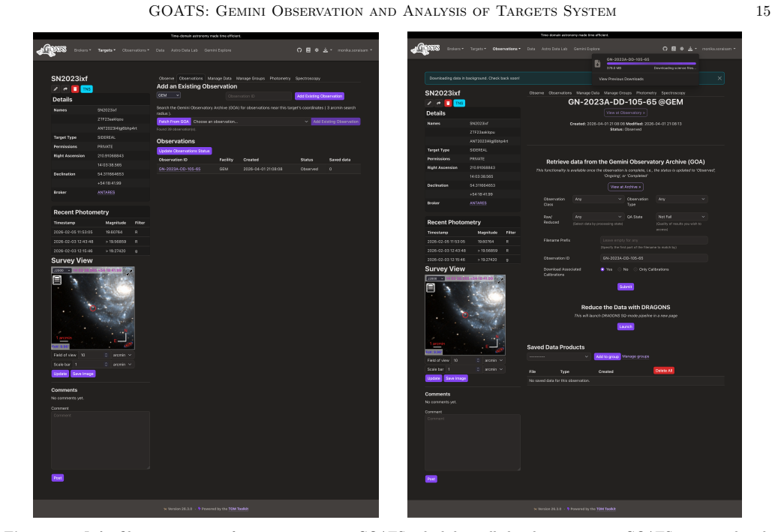Click edit pencil icon under right SN2023ixf
The height and width of the screenshot is (532, 775).
coord(429,104)
